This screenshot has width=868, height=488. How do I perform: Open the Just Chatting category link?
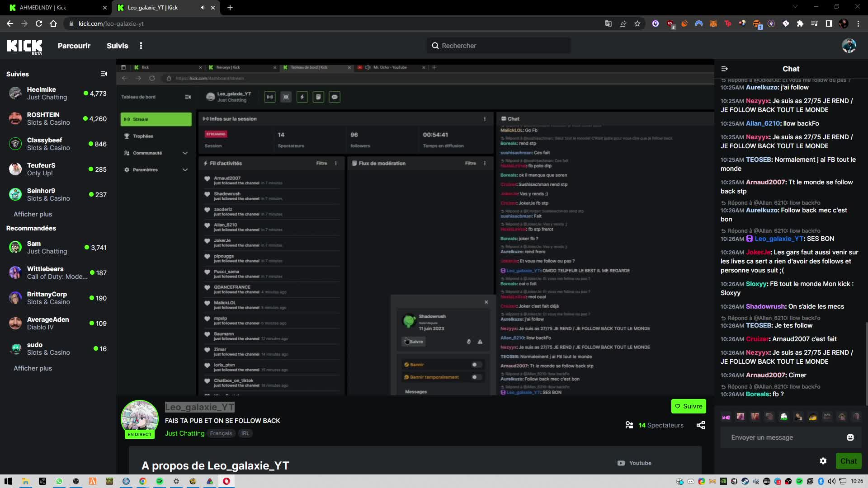(184, 433)
